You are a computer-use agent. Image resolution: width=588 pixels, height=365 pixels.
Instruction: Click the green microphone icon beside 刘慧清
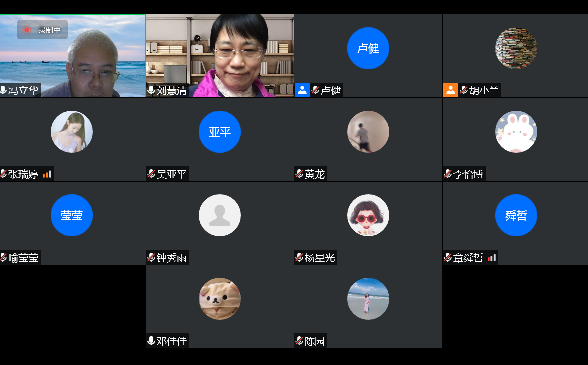pyautogui.click(x=151, y=90)
